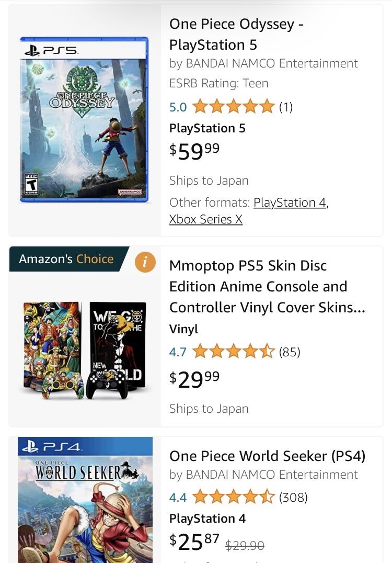The image size is (392, 563).
Task: Open One Piece World Seeker (PS4) title
Action: [x=267, y=456]
